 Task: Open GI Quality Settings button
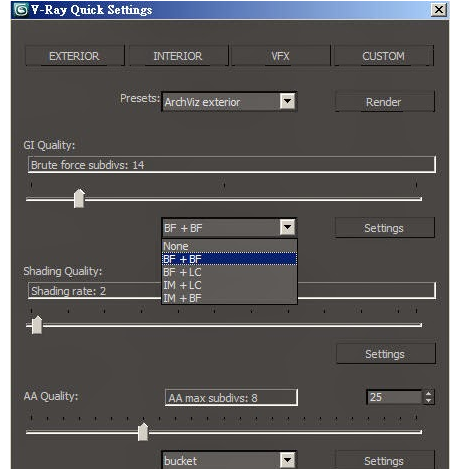384,228
